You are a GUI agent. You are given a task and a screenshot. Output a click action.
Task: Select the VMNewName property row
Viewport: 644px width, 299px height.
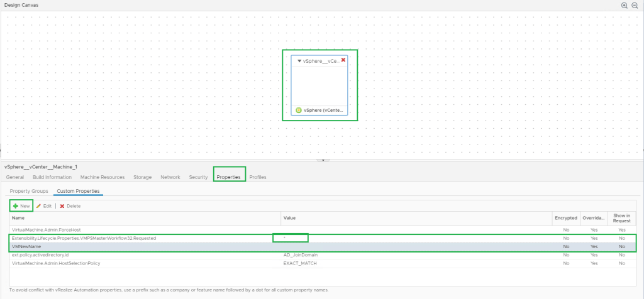(x=126, y=247)
